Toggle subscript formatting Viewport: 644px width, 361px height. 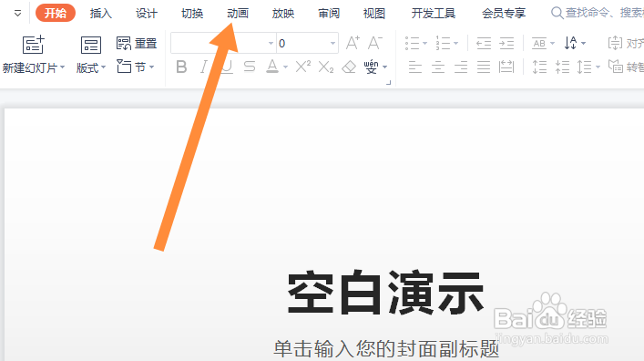pyautogui.click(x=326, y=67)
